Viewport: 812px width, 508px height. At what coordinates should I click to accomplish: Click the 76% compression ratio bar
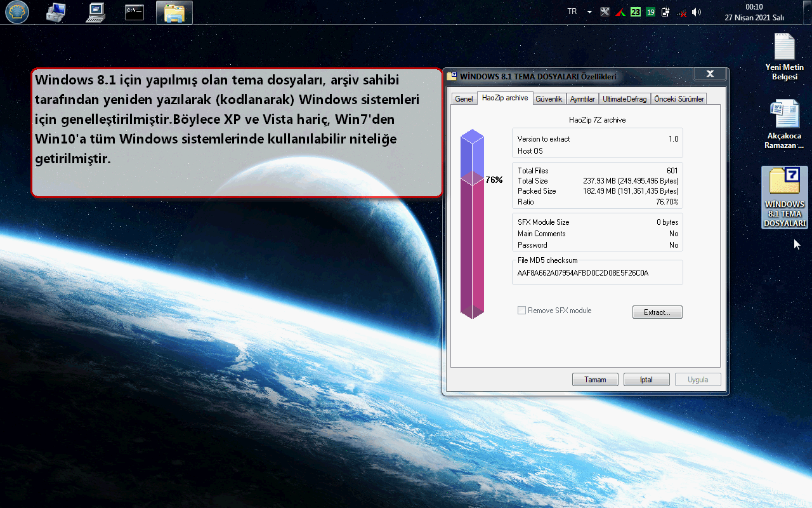[x=472, y=224]
